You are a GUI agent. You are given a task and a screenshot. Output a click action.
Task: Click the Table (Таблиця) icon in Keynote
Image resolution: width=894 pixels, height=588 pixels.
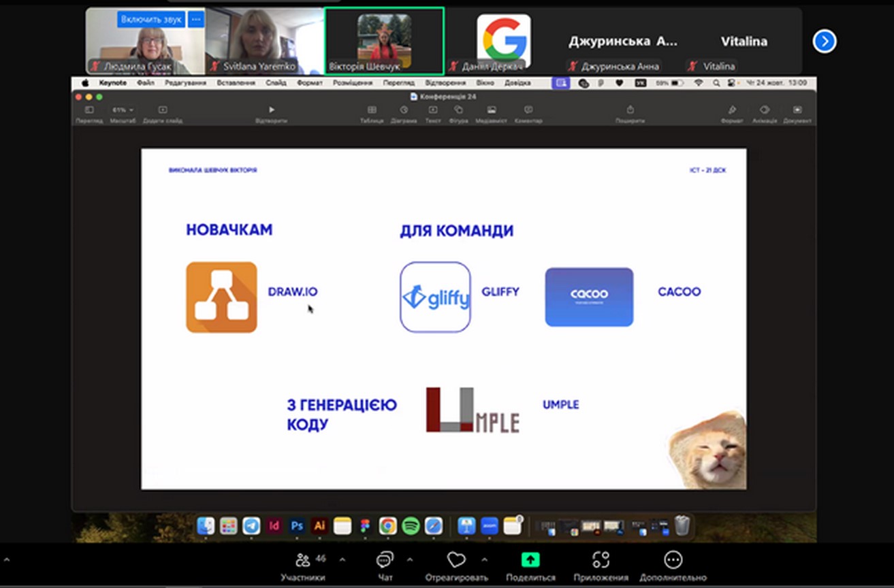coord(372,110)
